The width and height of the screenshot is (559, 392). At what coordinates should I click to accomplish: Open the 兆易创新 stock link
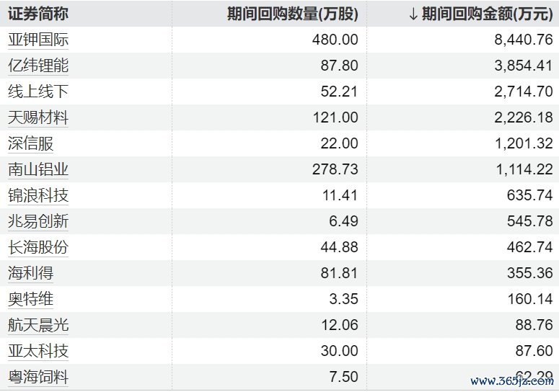point(38,221)
